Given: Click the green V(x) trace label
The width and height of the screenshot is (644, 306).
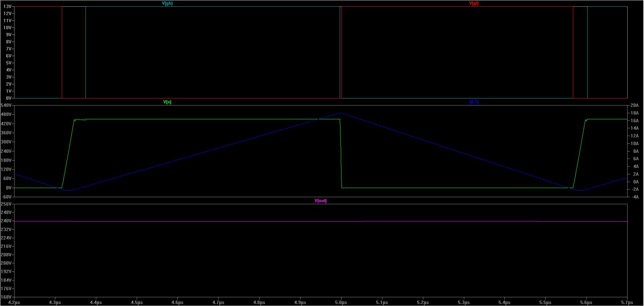Looking at the screenshot, I should [167, 102].
